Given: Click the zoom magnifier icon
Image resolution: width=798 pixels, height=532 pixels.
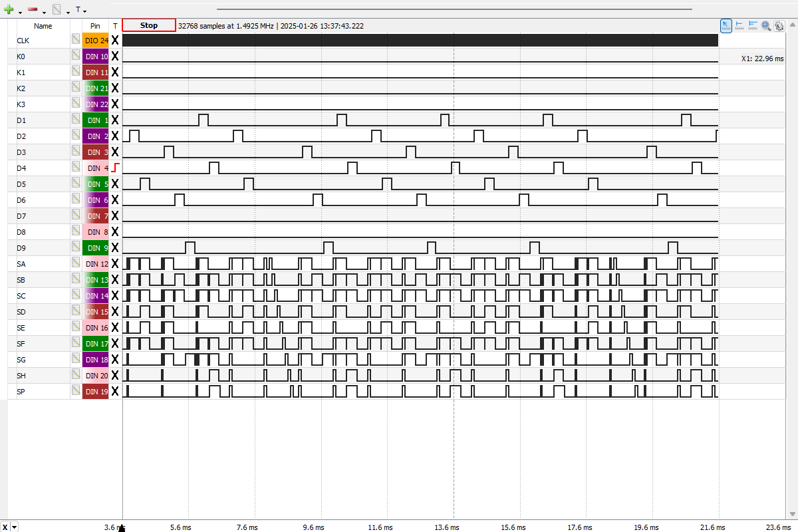Looking at the screenshot, I should [x=766, y=25].
